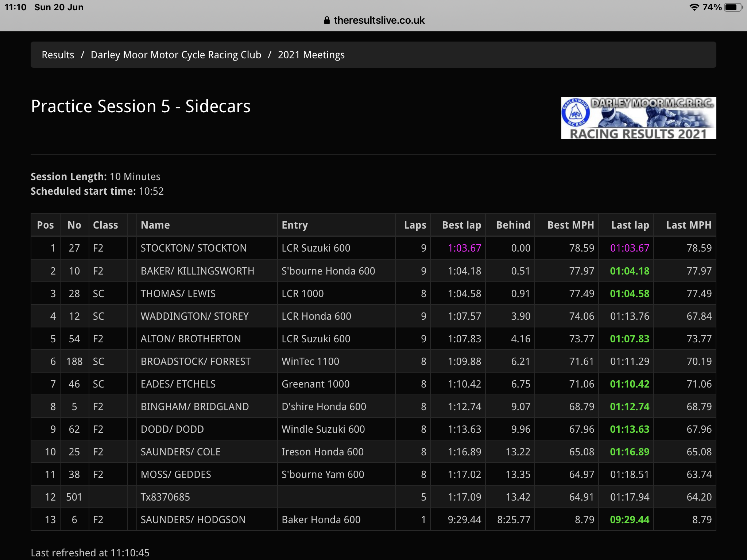
Task: Tap Sun 20 Jun date in status bar
Action: [59, 7]
